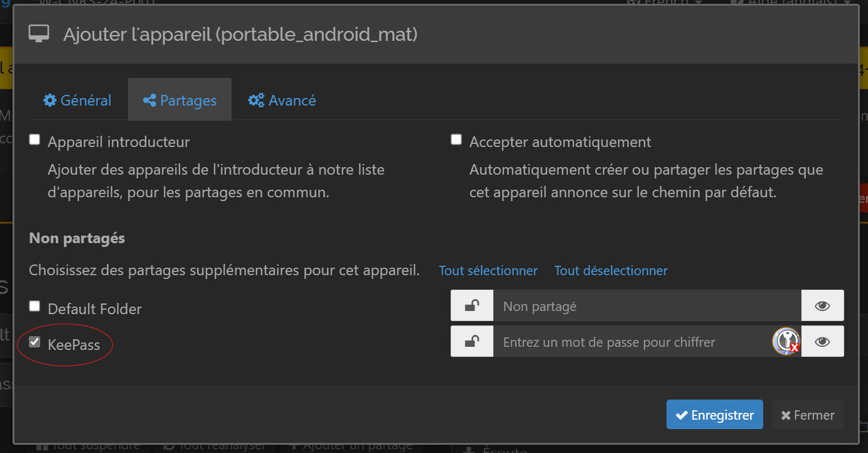
Task: Enable the Appareil introducteur checkbox
Action: click(35, 139)
